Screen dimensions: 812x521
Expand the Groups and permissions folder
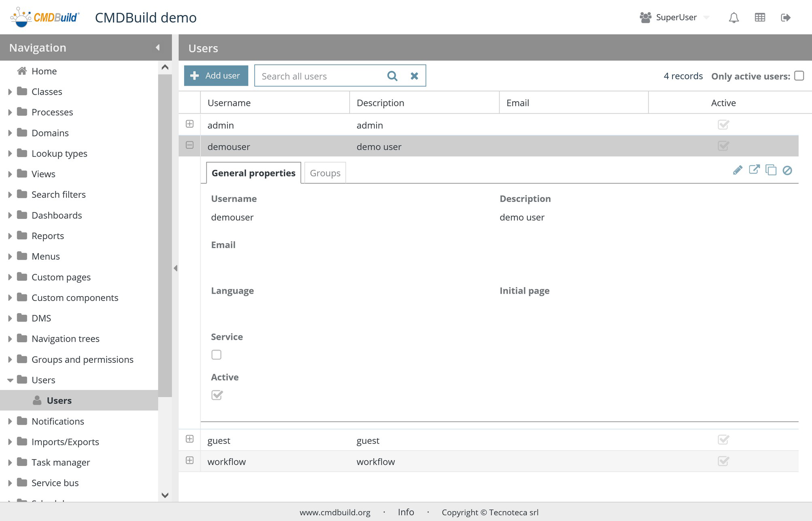[x=10, y=360]
